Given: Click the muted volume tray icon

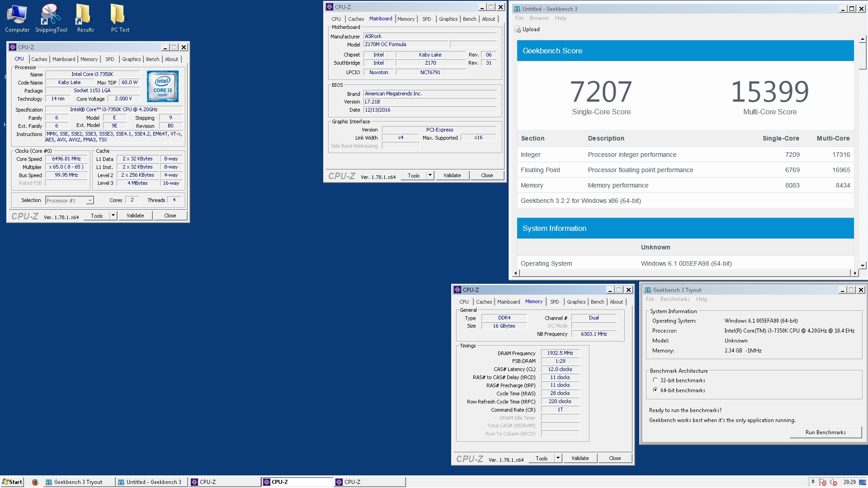Looking at the screenshot, I should pos(834,482).
